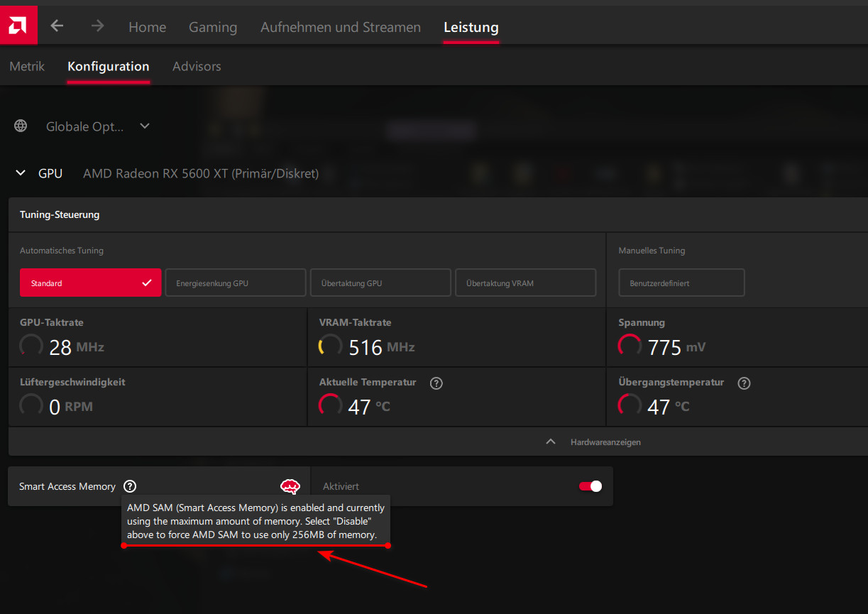Viewport: 868px width, 614px height.
Task: Go back with the left arrow
Action: 57,26
